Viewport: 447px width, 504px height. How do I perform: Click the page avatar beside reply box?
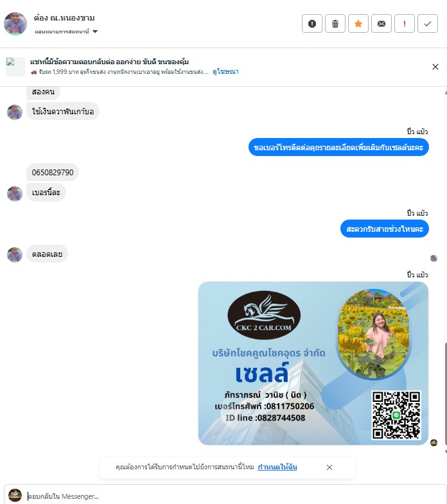(15, 495)
